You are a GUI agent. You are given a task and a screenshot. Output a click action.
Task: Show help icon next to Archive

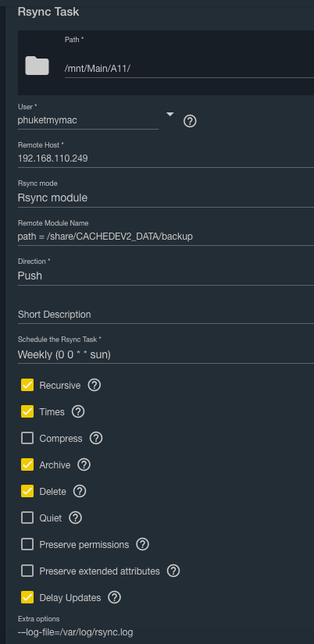84,464
